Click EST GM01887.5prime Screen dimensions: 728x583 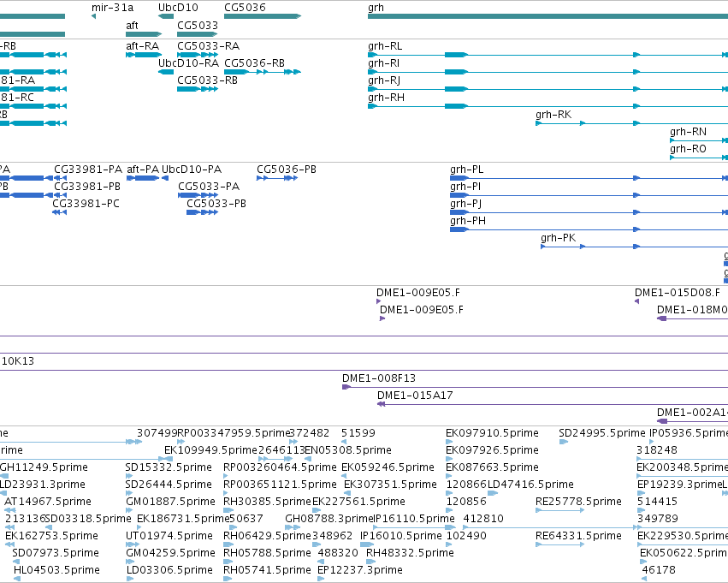tap(171, 503)
